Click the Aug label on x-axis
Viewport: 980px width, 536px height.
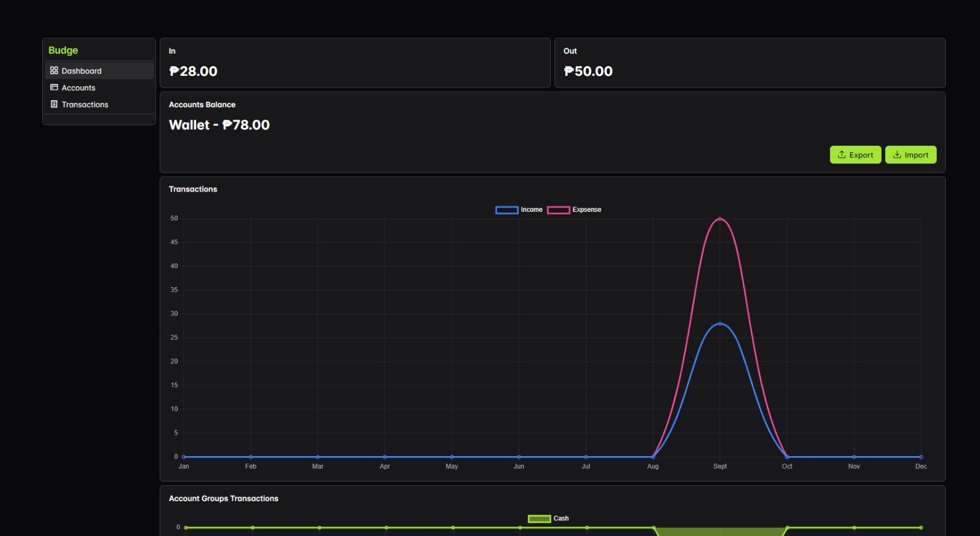653,467
